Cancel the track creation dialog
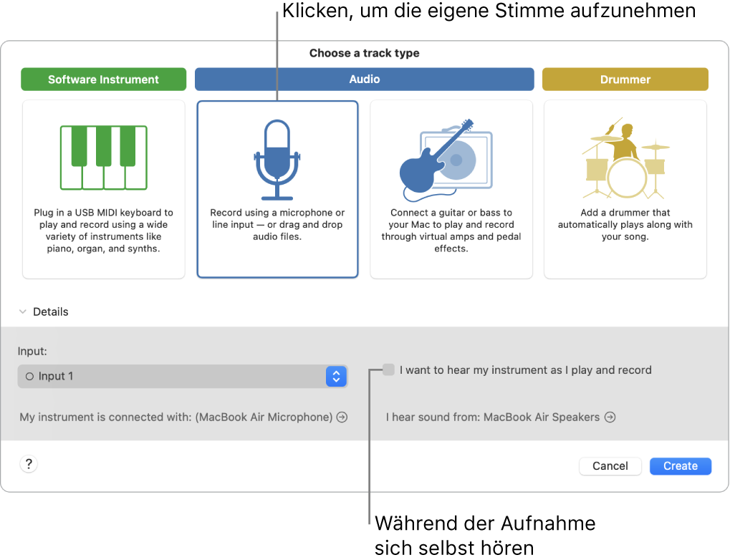This screenshot has width=730, height=560. point(610,465)
